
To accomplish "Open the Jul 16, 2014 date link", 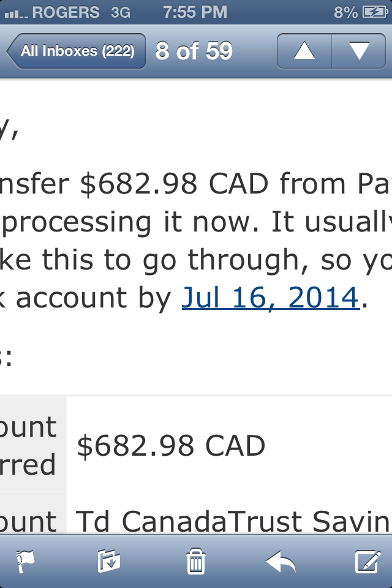I will coord(271,298).
